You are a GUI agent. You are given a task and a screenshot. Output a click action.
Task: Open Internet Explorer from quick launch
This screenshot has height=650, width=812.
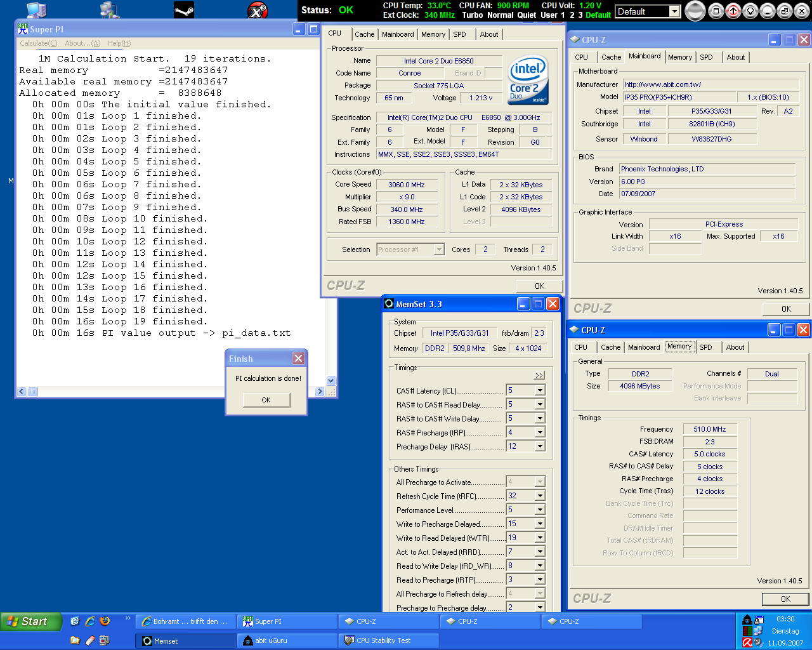pyautogui.click(x=90, y=621)
